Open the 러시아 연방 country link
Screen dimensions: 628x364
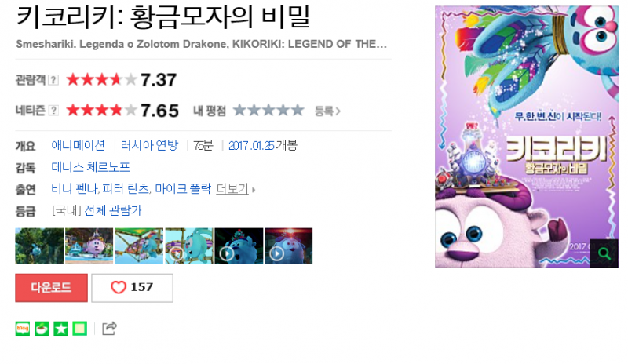149,145
